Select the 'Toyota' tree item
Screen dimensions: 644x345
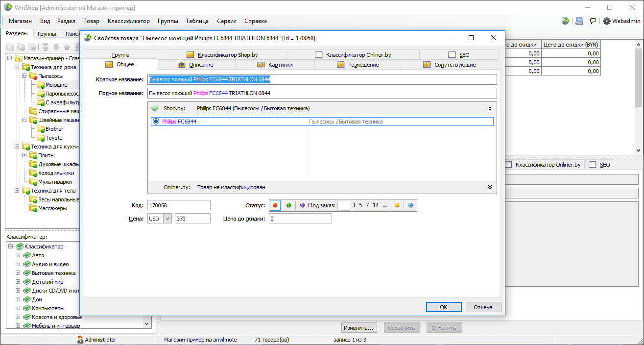tap(54, 138)
